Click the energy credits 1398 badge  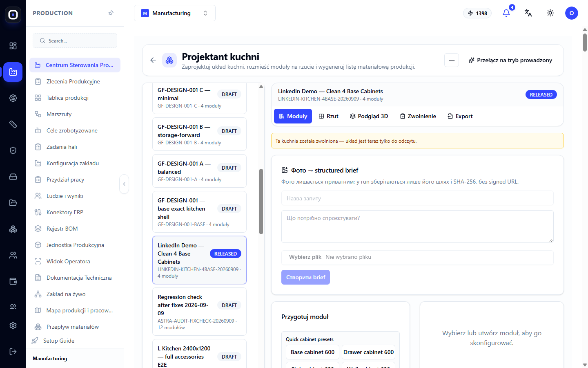(477, 13)
